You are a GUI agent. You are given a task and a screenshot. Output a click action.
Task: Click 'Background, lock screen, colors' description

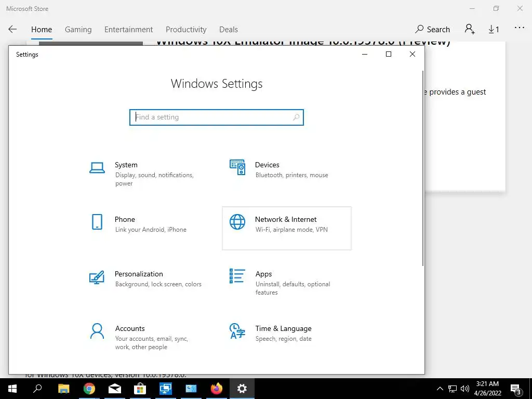point(158,284)
